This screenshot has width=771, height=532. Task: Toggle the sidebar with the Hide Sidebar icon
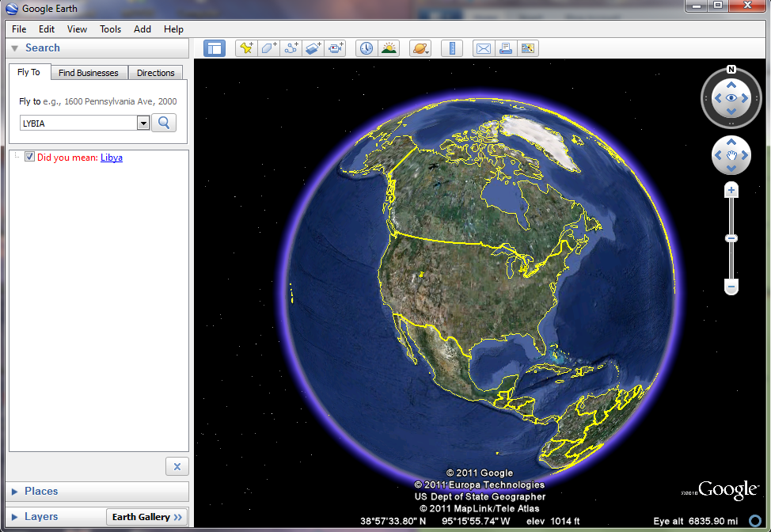(x=215, y=48)
